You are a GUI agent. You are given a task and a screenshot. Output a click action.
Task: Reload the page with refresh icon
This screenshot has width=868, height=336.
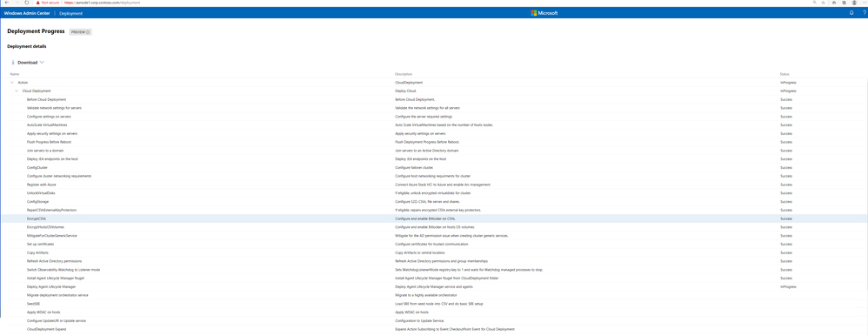(26, 3)
